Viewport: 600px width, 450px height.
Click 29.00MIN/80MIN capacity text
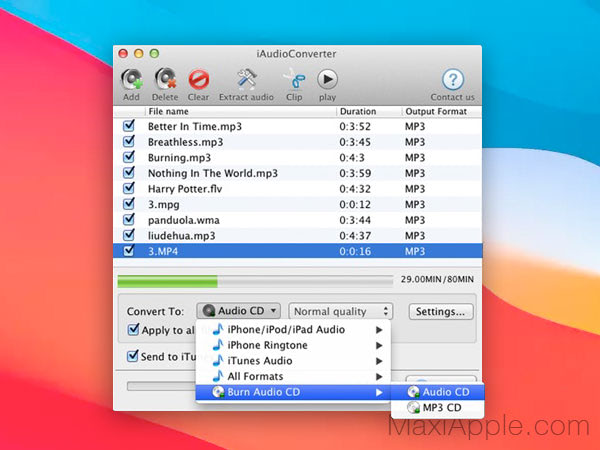(x=437, y=279)
